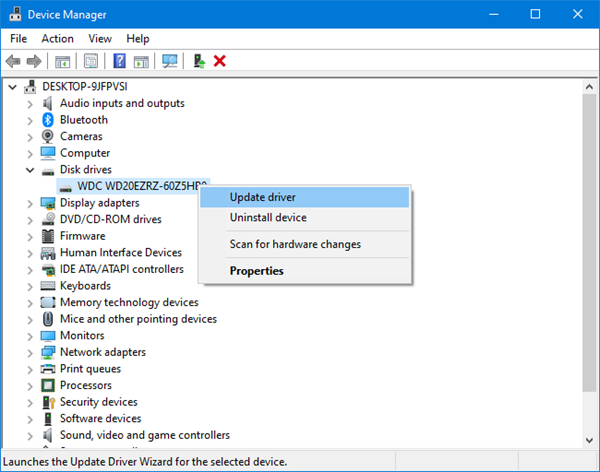Screen dimensions: 600x472
Task: Click the Software devices icon
Action: coord(48,419)
